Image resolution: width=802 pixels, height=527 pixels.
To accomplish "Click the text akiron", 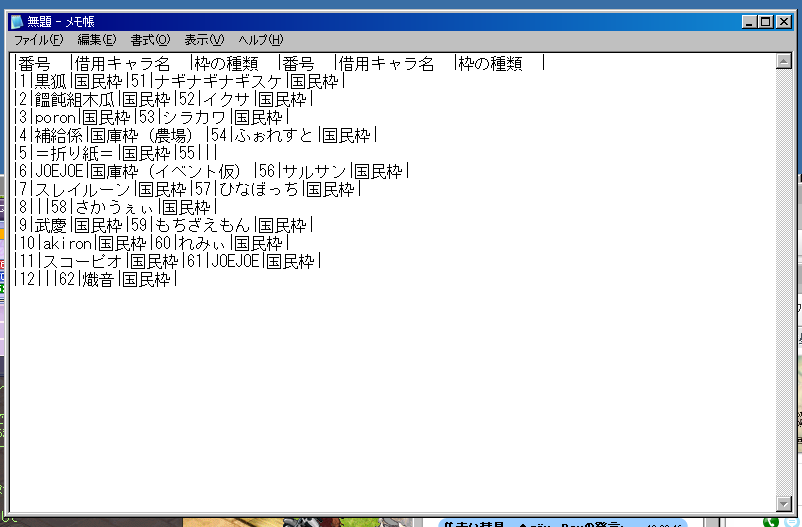I will 67,244.
